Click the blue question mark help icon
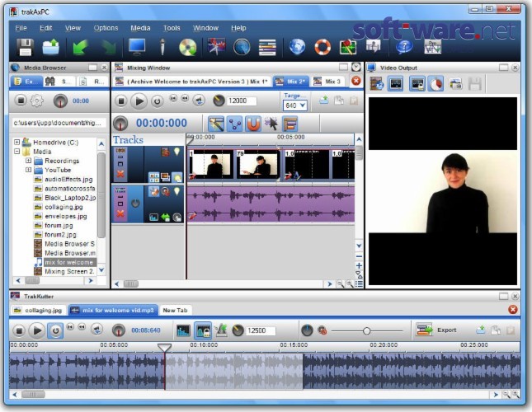This screenshot has height=412, width=532. point(404,47)
